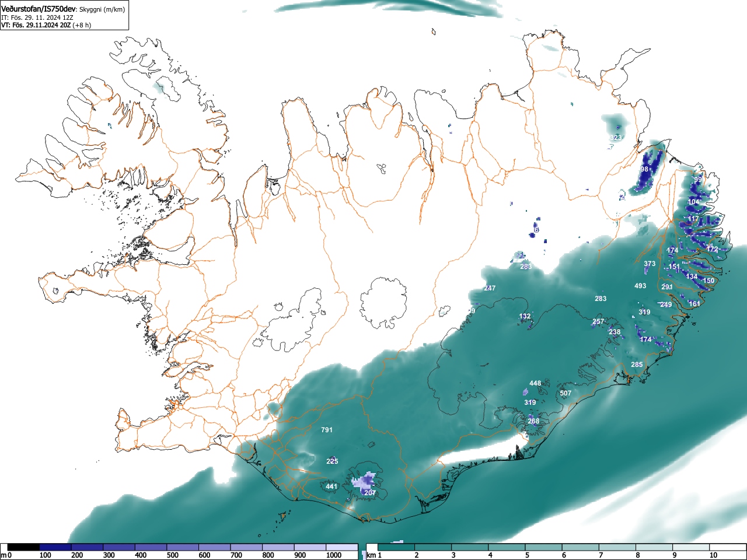
Task: Click the visibility value 285 on the map
Action: [637, 365]
